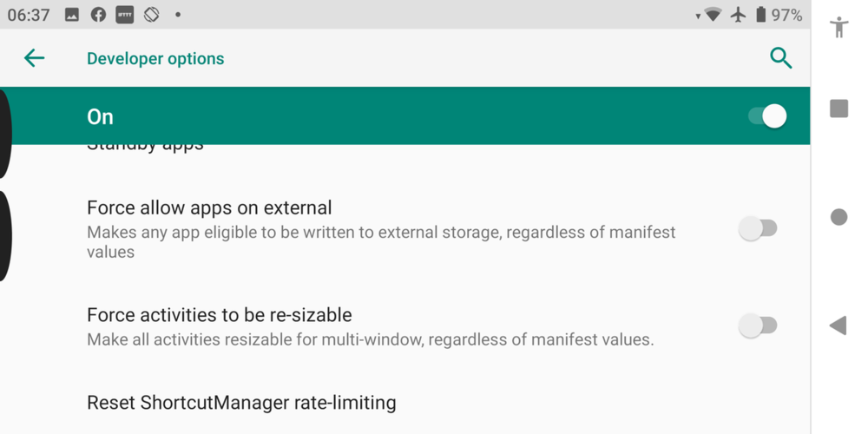Select the Force activities to be re-sizable description

click(370, 339)
